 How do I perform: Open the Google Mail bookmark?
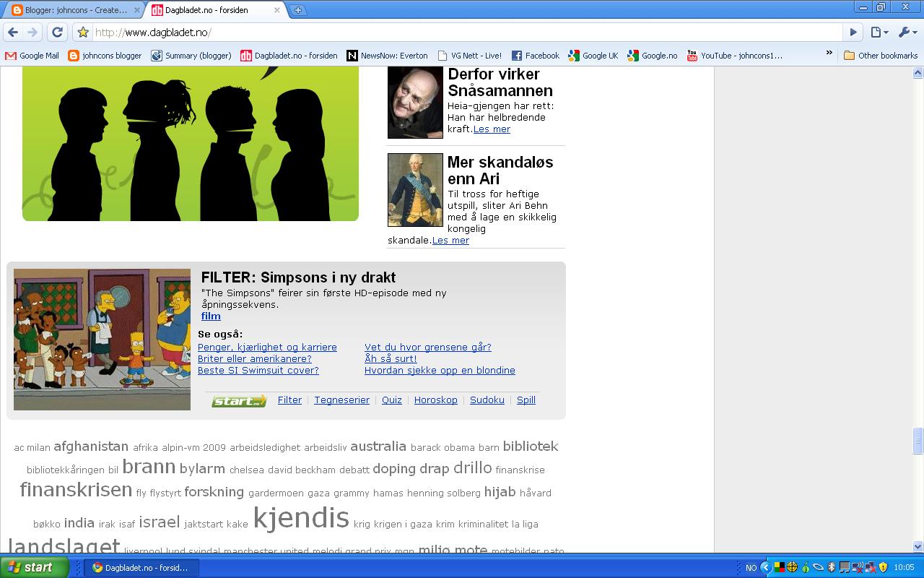[32, 56]
